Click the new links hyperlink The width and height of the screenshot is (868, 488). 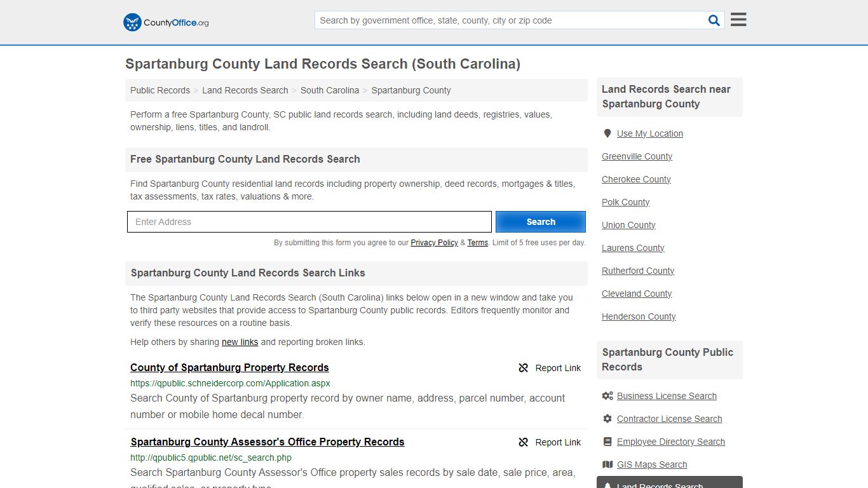[240, 342]
